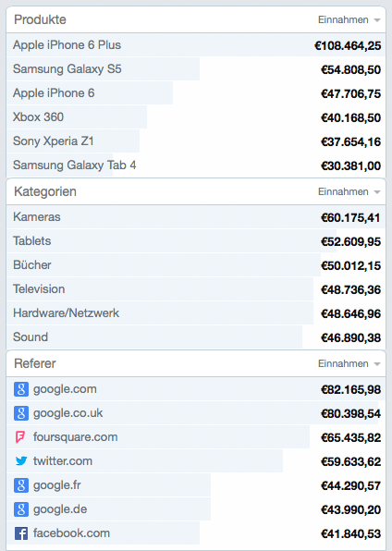The width and height of the screenshot is (392, 551).
Task: Click the Google icon beside google.com
Action: point(21,389)
